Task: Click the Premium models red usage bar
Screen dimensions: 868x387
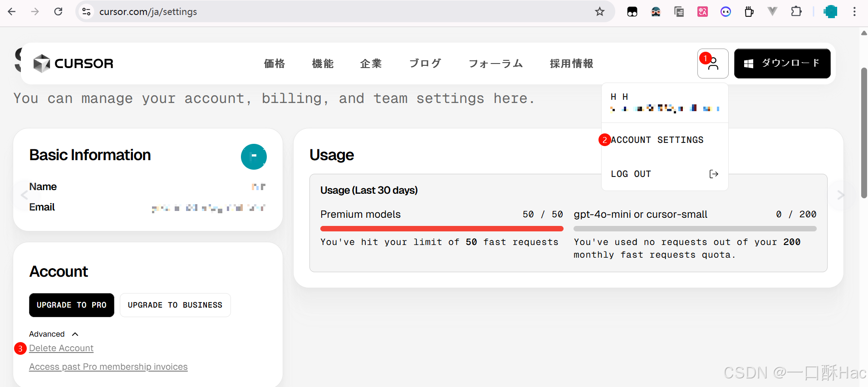Action: pos(441,229)
